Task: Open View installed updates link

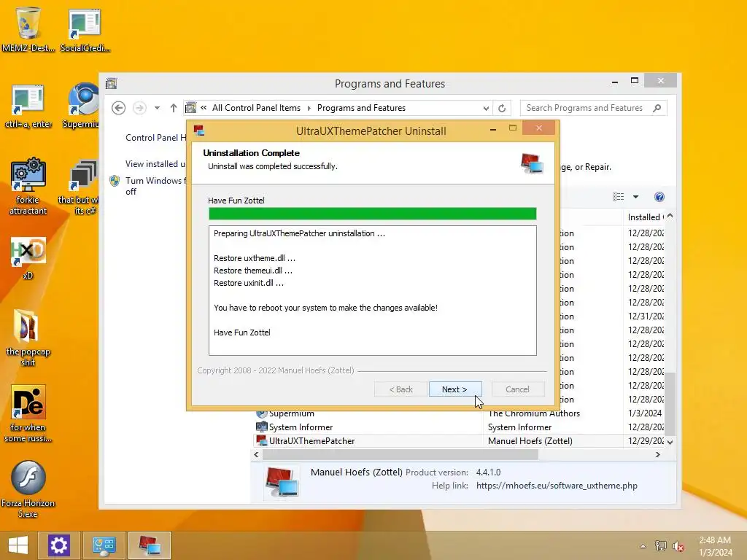Action: (x=155, y=164)
